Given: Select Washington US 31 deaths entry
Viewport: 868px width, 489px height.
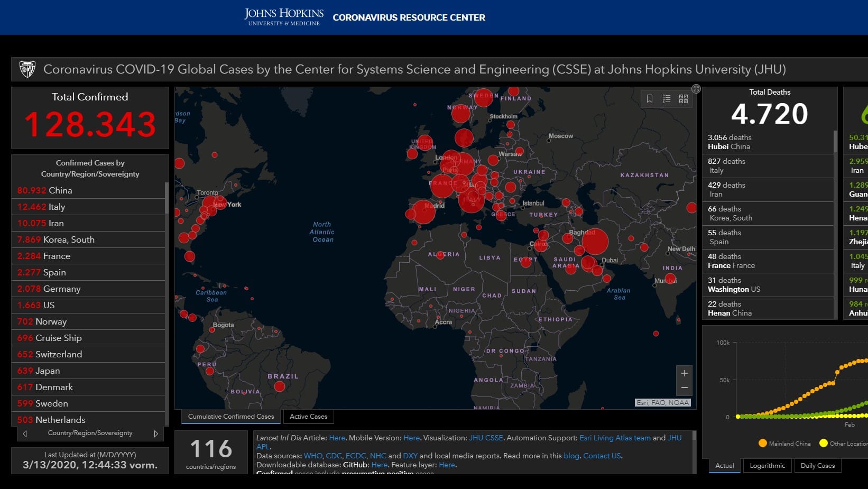Looking at the screenshot, I should pyautogui.click(x=768, y=284).
